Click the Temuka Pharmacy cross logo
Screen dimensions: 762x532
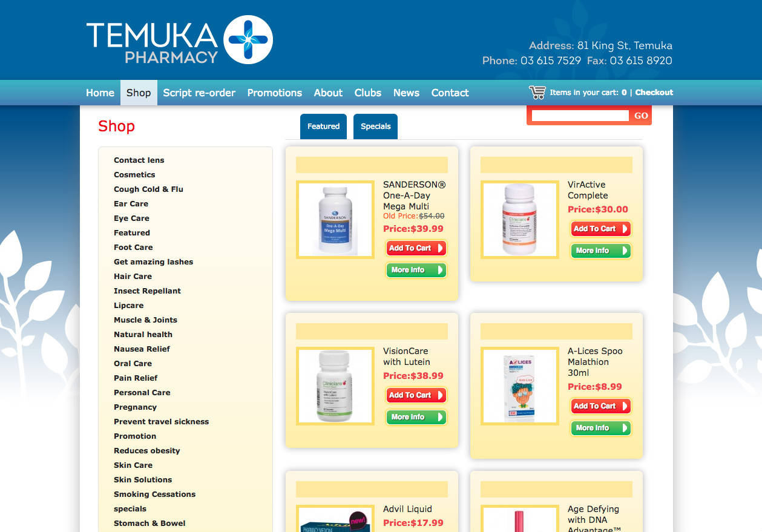[x=248, y=40]
